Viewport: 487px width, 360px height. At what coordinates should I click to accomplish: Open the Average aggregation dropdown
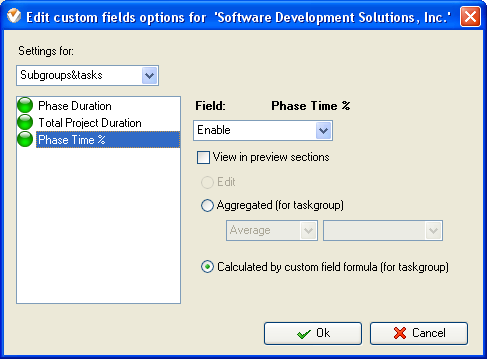point(272,230)
